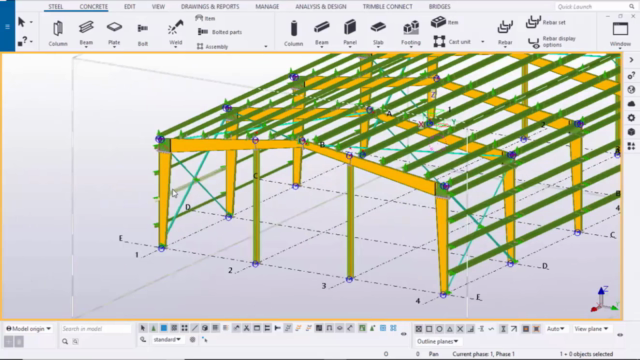Toggle the blue select parts switch
This screenshot has width=640, height=360.
tap(164, 328)
